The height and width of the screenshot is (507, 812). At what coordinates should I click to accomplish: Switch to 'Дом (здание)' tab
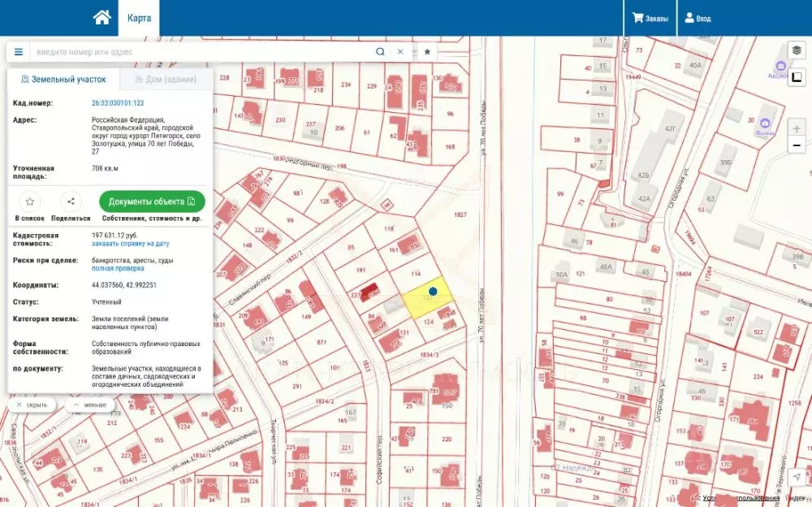(x=166, y=80)
